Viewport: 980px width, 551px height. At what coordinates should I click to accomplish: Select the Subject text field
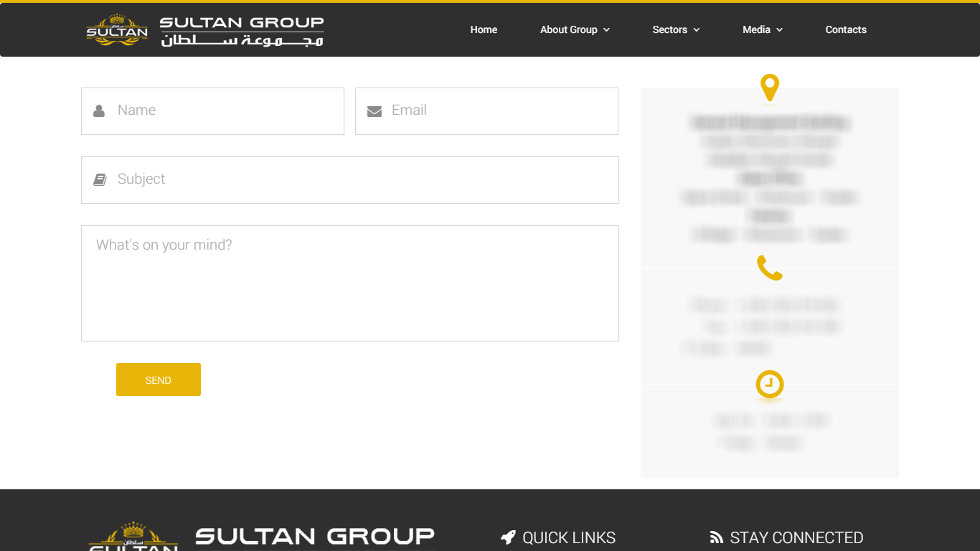pyautogui.click(x=359, y=179)
